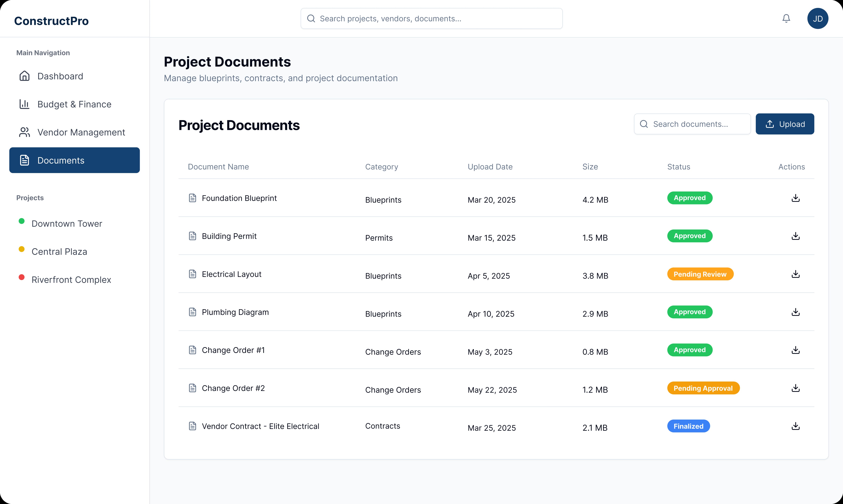The image size is (843, 504).
Task: Open the Central Plaza project
Action: pos(59,252)
